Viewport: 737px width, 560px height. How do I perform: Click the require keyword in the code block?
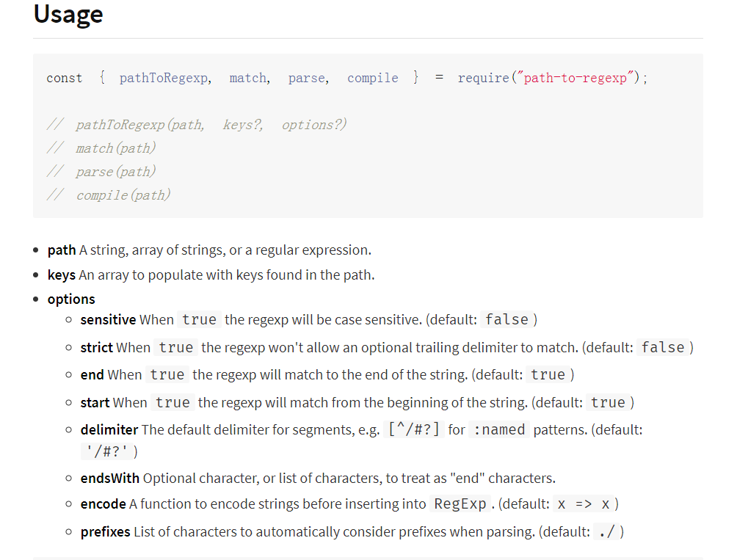484,78
